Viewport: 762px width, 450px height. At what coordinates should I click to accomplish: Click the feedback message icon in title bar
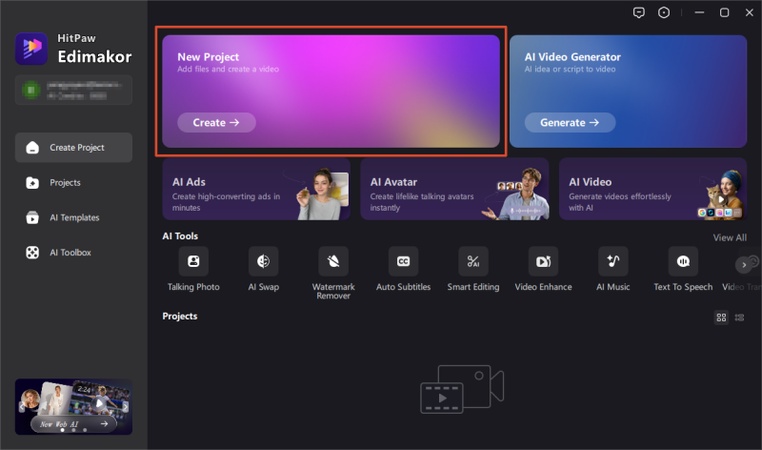639,13
